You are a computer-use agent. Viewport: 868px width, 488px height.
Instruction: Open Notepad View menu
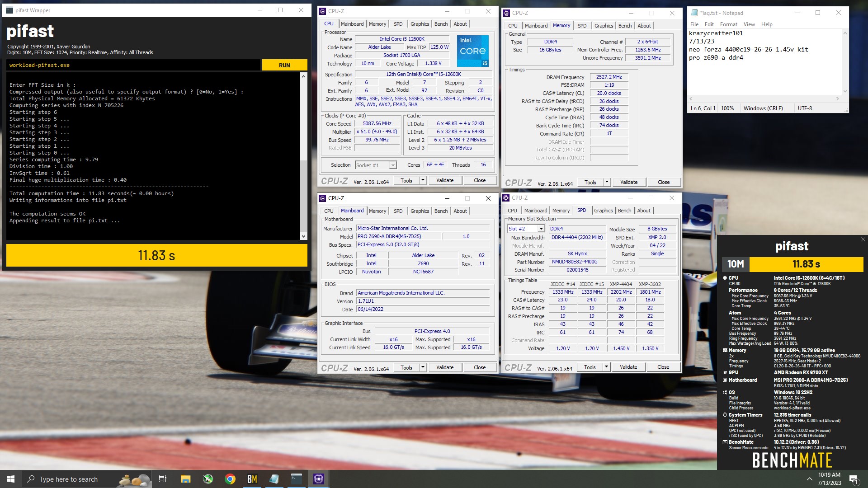pyautogui.click(x=749, y=24)
